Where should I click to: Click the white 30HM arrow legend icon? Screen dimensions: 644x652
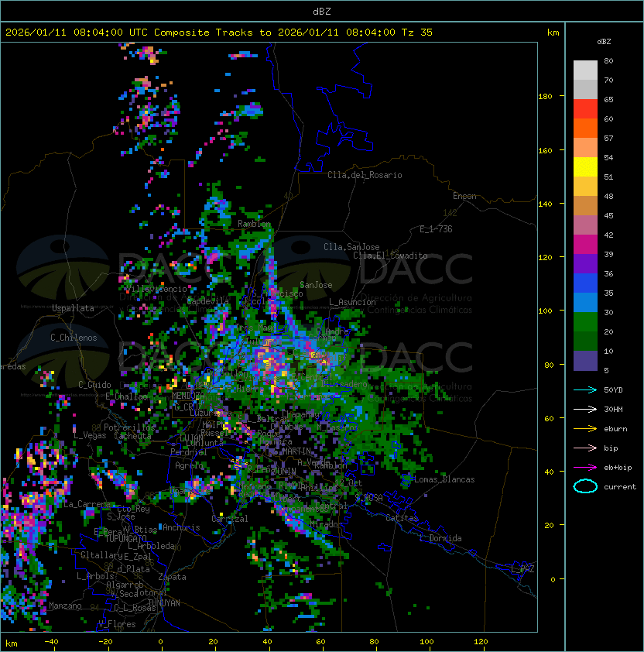tap(585, 409)
